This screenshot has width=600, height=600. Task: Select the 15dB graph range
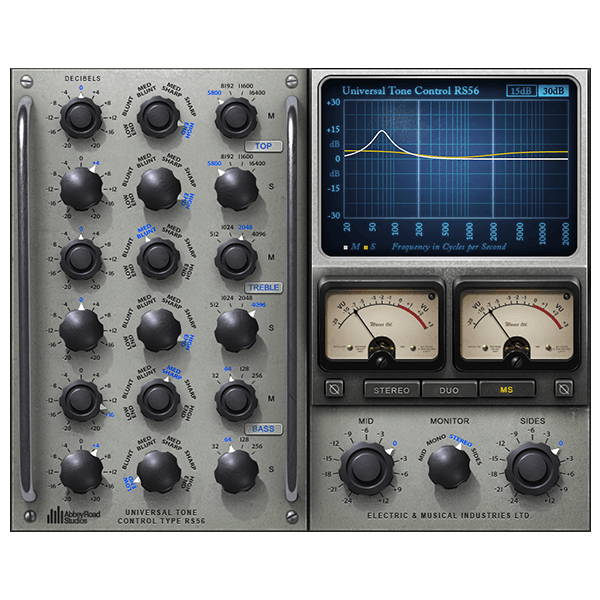tap(521, 91)
